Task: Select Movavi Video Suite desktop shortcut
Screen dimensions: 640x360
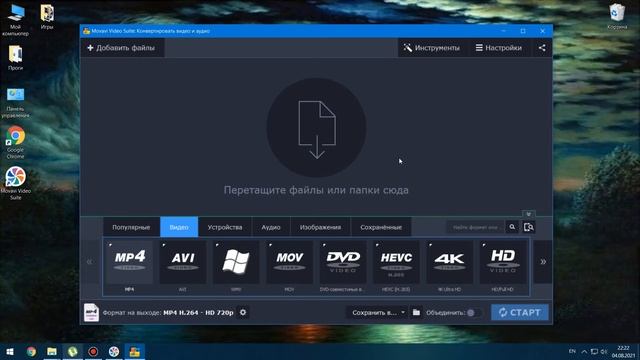Action: pos(15,183)
